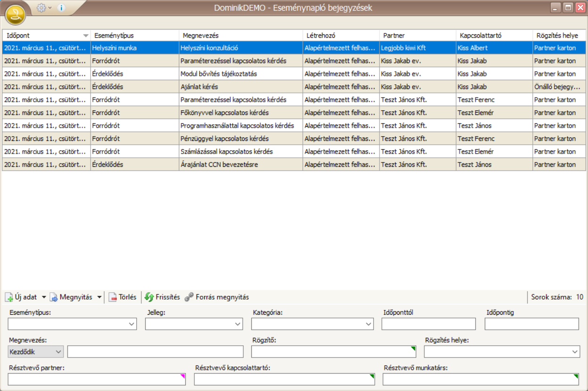
Task: Select the Pénzüggyel kapcsolatos kérdés row
Action: point(294,138)
